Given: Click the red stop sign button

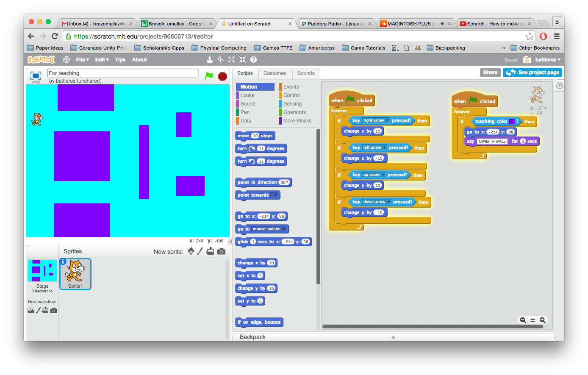Looking at the screenshot, I should click(222, 76).
